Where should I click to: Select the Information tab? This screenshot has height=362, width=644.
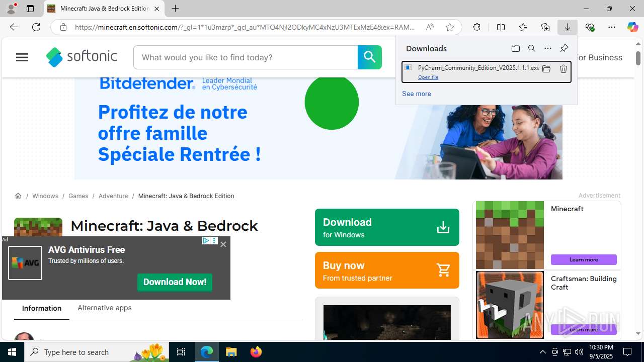pos(42,308)
